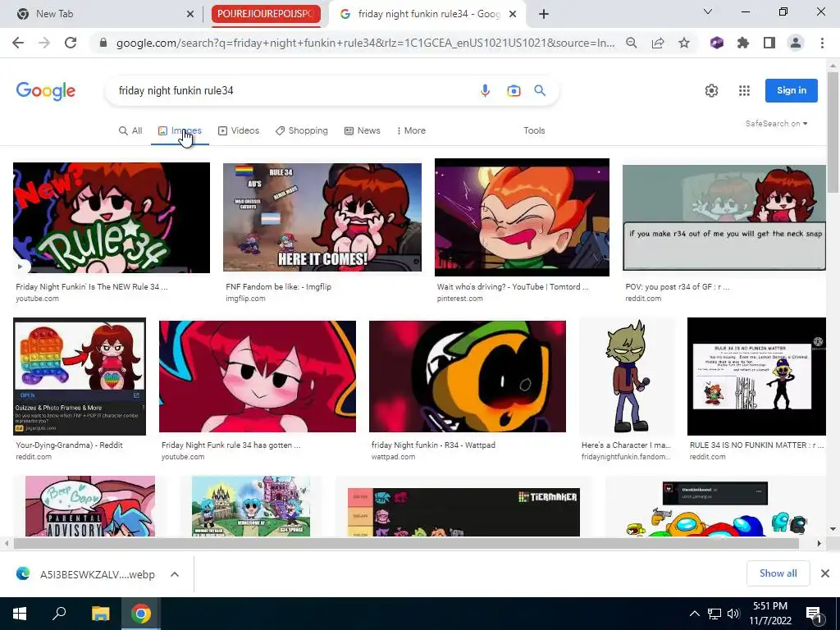Close the New Tab tab
Image resolution: width=840 pixels, height=630 pixels.
point(190,14)
